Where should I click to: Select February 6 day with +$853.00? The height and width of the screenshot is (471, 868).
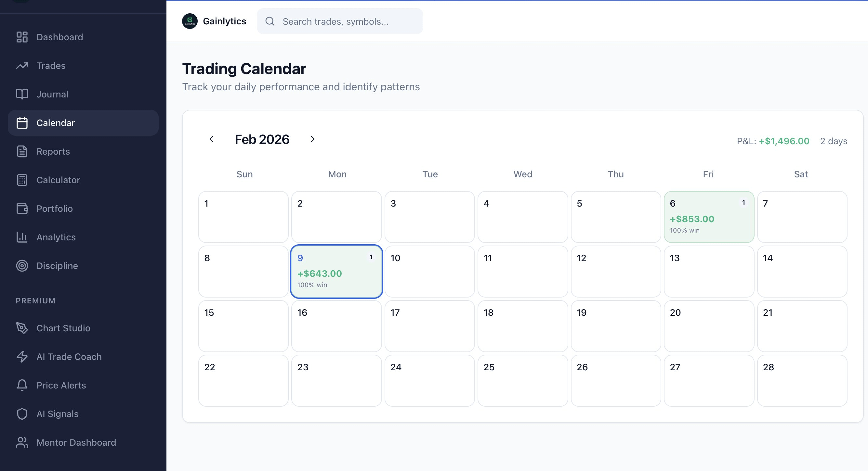pos(709,217)
